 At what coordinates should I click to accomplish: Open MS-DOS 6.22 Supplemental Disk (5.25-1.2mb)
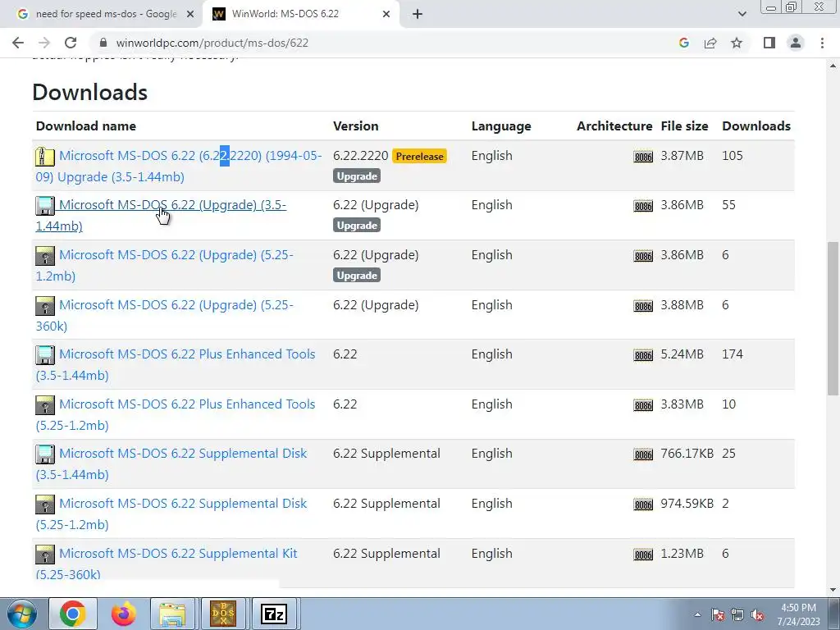pyautogui.click(x=171, y=514)
